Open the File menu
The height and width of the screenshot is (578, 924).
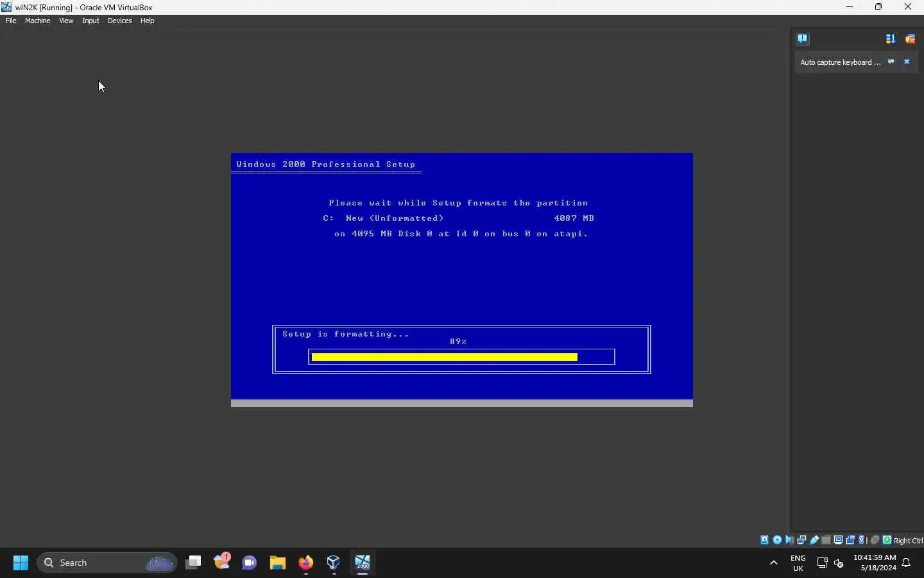click(x=11, y=21)
